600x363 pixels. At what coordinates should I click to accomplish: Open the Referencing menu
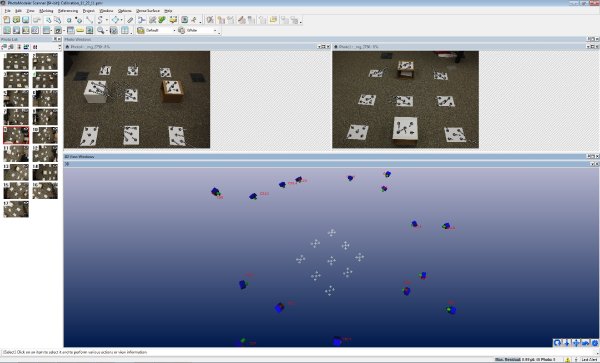coord(68,11)
